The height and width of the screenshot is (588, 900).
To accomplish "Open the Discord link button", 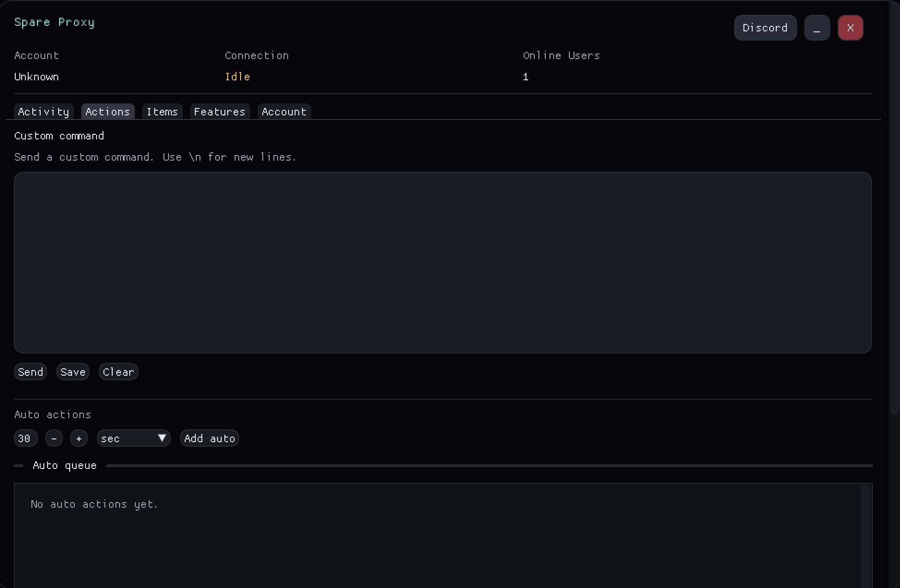I will (x=765, y=28).
